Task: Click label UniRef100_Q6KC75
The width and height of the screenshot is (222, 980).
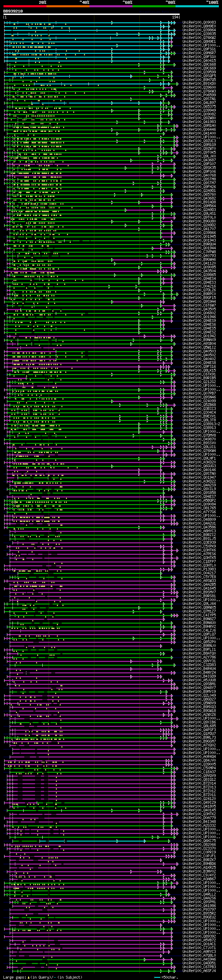Action: click(x=199, y=841)
